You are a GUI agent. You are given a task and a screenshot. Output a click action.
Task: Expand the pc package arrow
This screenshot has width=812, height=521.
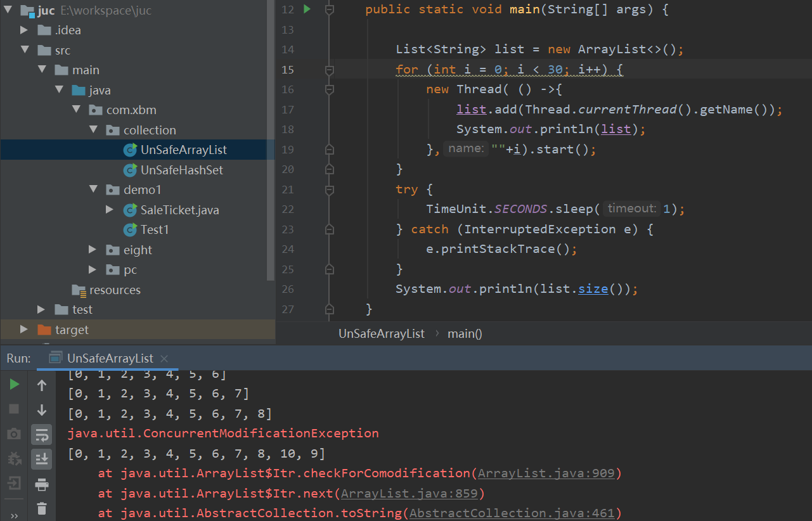[x=93, y=269]
